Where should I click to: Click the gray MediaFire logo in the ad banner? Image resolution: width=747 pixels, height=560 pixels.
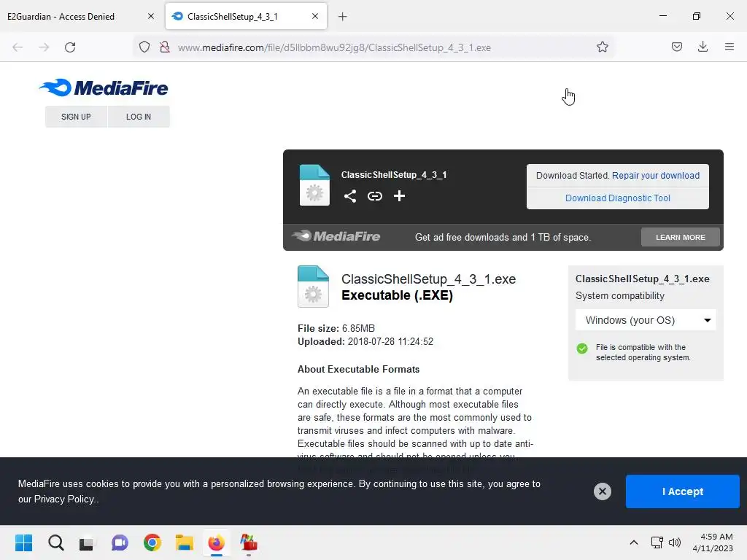pos(336,236)
